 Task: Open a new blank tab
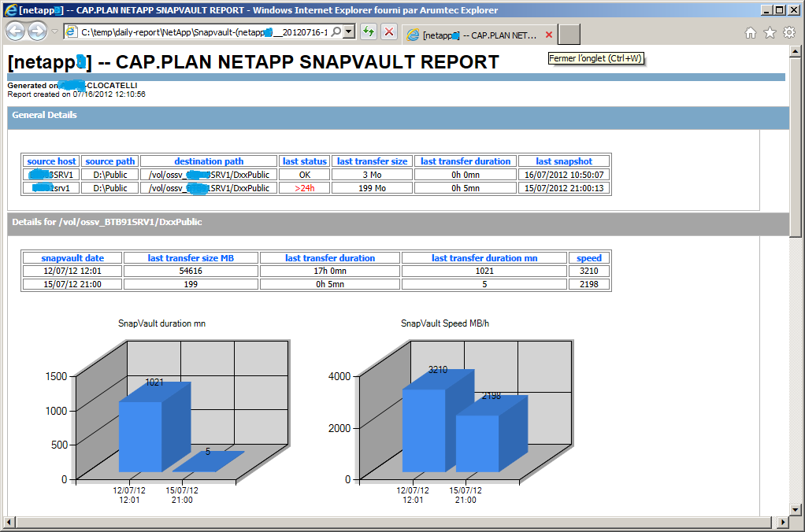[569, 35]
